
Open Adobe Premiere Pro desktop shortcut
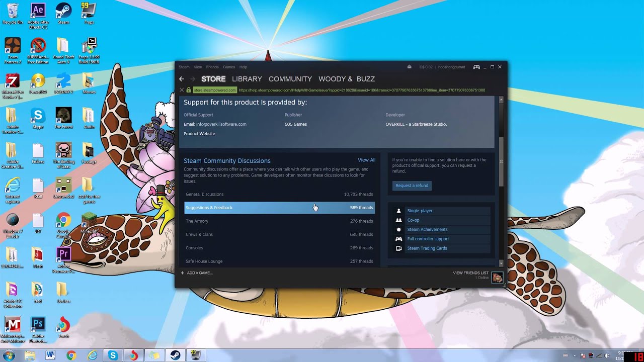coord(63,260)
